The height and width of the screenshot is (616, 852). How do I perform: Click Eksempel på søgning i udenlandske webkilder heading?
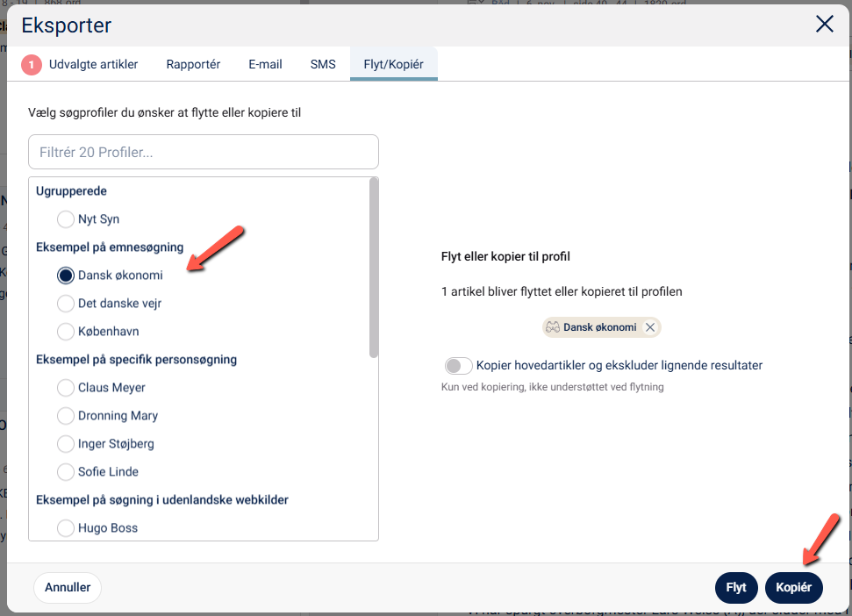[162, 500]
